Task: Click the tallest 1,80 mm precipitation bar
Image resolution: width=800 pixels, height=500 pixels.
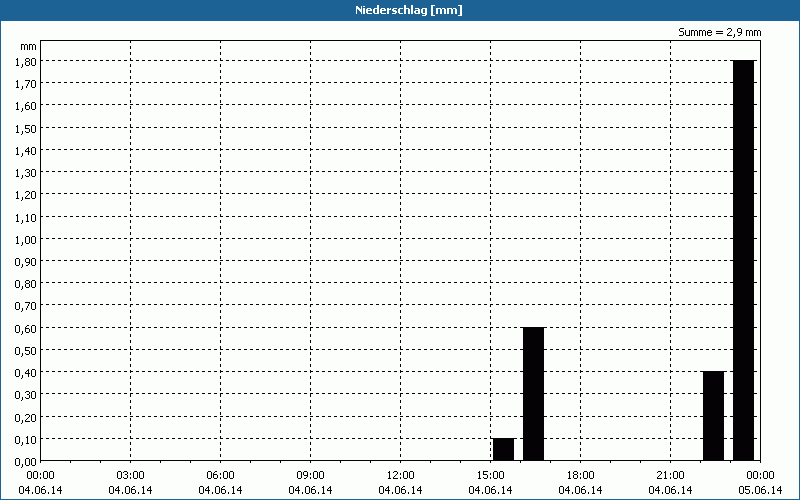Action: 743,260
